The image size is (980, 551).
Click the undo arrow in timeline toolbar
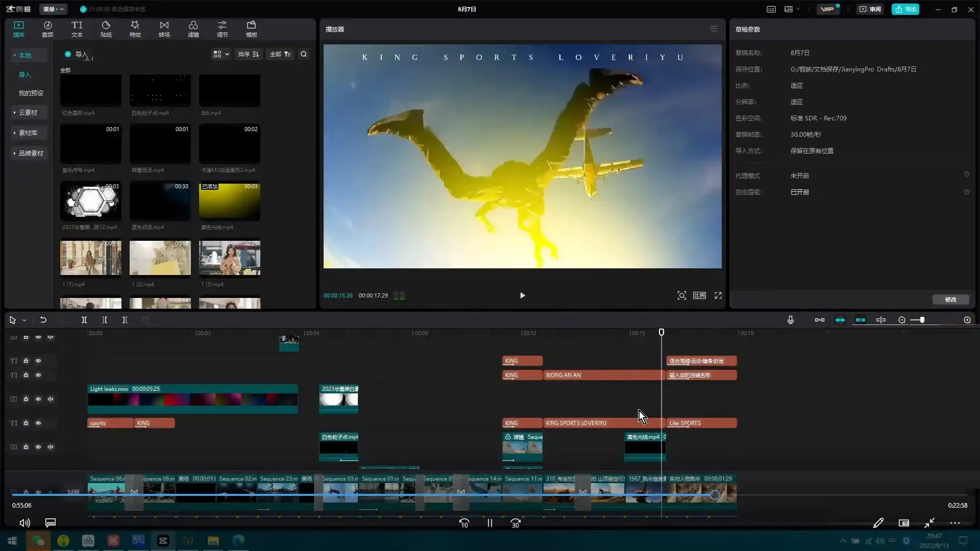[43, 320]
